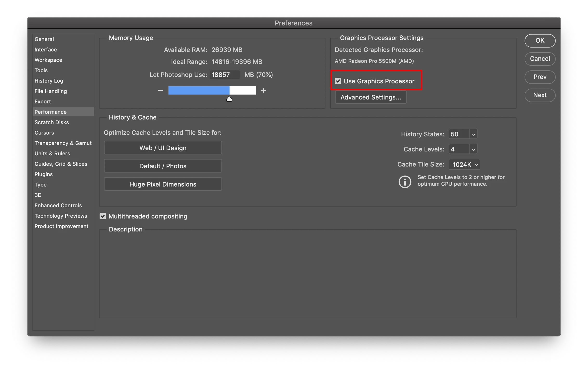
Task: Open the Interface preferences category
Action: (x=45, y=50)
